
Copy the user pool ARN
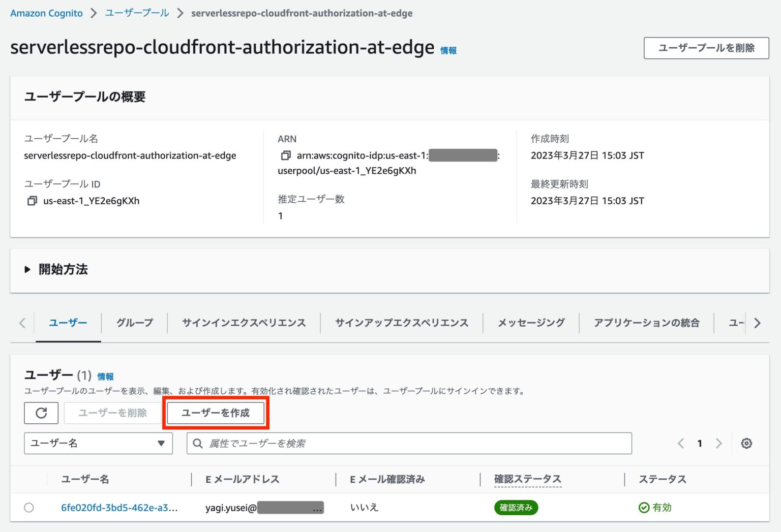pos(285,155)
